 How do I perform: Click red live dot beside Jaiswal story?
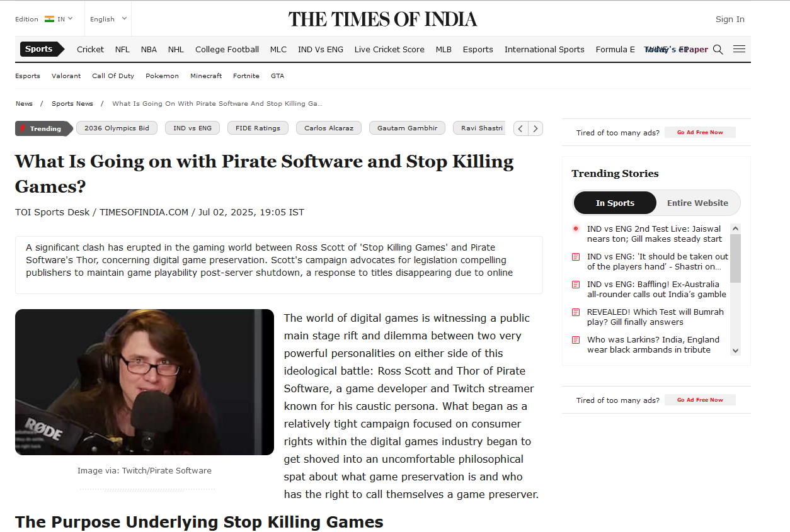(x=575, y=229)
